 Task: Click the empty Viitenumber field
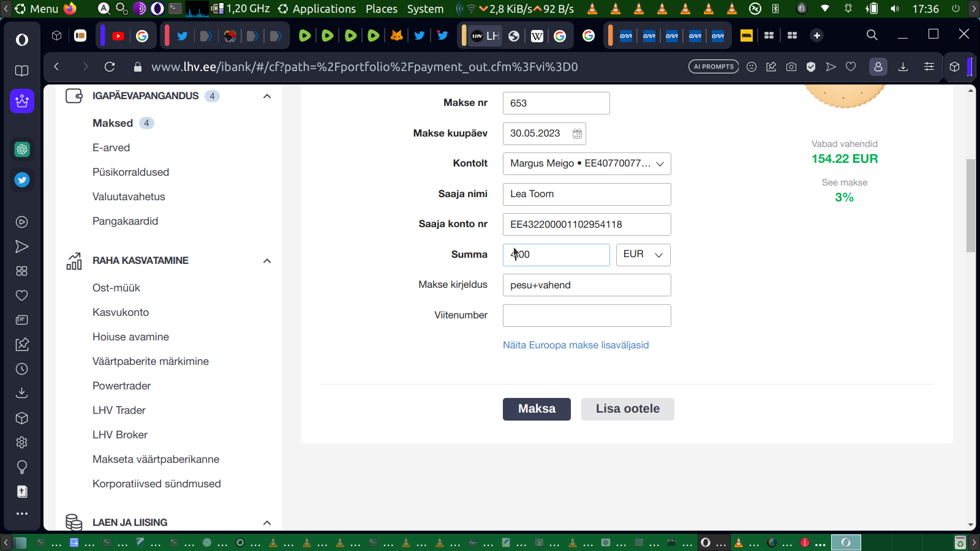[587, 315]
